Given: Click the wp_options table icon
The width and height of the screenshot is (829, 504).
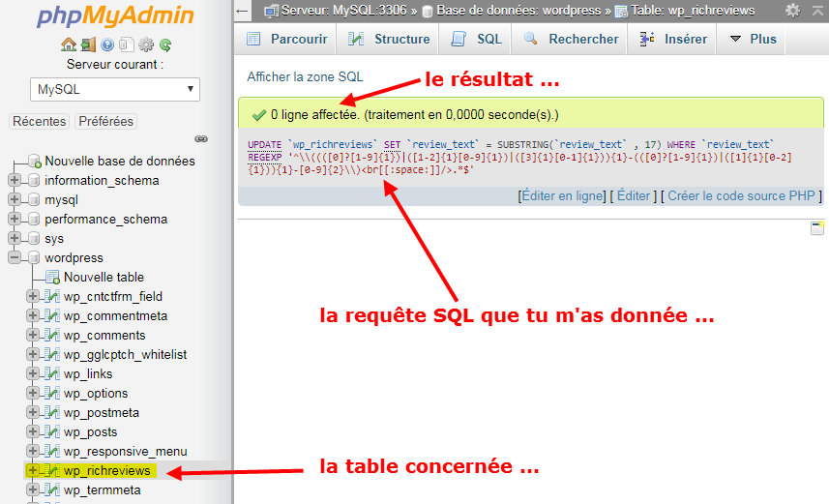Looking at the screenshot, I should (x=52, y=393).
